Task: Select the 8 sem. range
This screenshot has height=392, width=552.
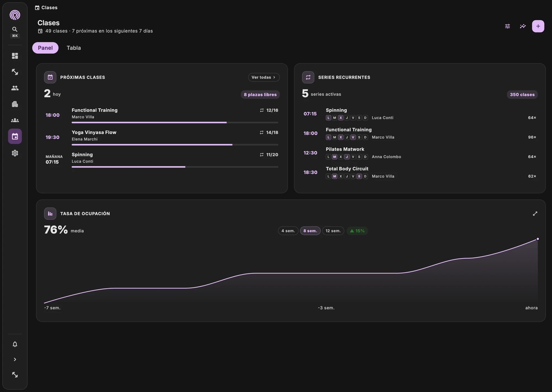Action: pyautogui.click(x=310, y=231)
